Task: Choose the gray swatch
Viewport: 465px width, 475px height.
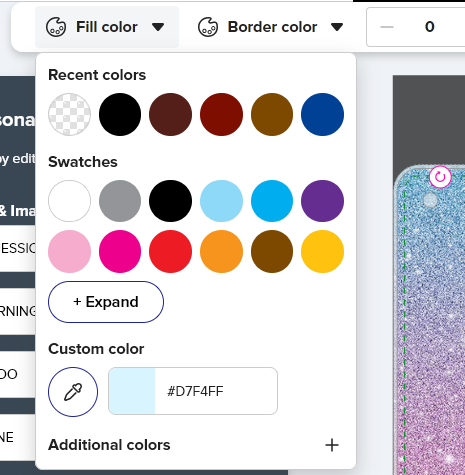Action: [x=120, y=201]
